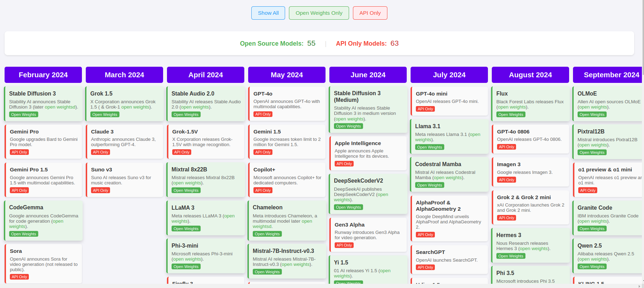The height and width of the screenshot is (288, 644).
Task: Select the Phi 3.5 card title
Action: (505, 273)
